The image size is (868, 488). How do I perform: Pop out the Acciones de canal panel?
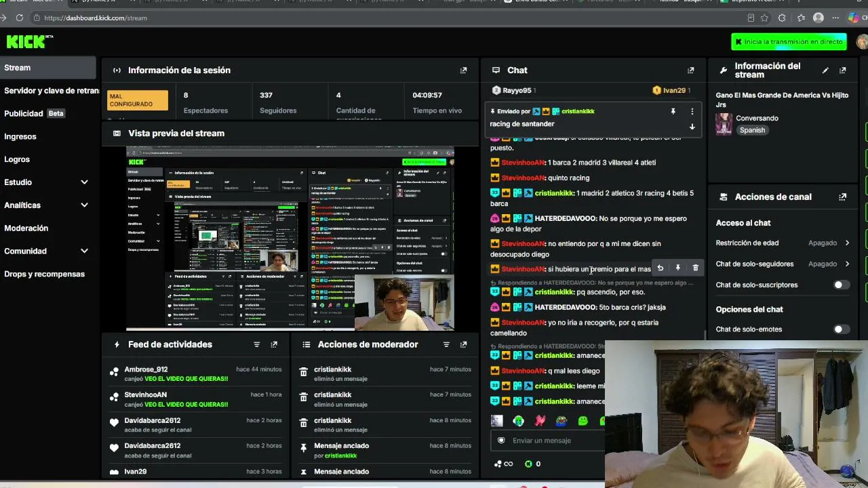tap(842, 197)
